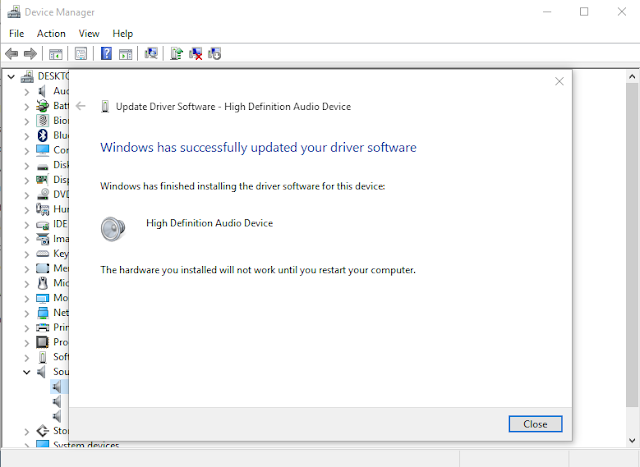This screenshot has width=640, height=467.
Task: Select the Print queues printer icon
Action: 42,327
